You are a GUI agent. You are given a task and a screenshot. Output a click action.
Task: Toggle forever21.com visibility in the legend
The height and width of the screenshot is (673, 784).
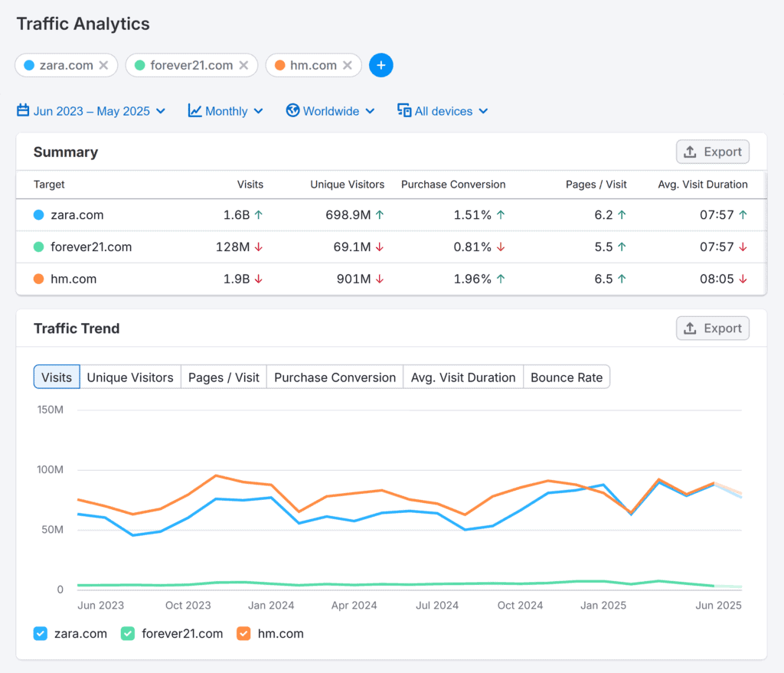click(129, 633)
